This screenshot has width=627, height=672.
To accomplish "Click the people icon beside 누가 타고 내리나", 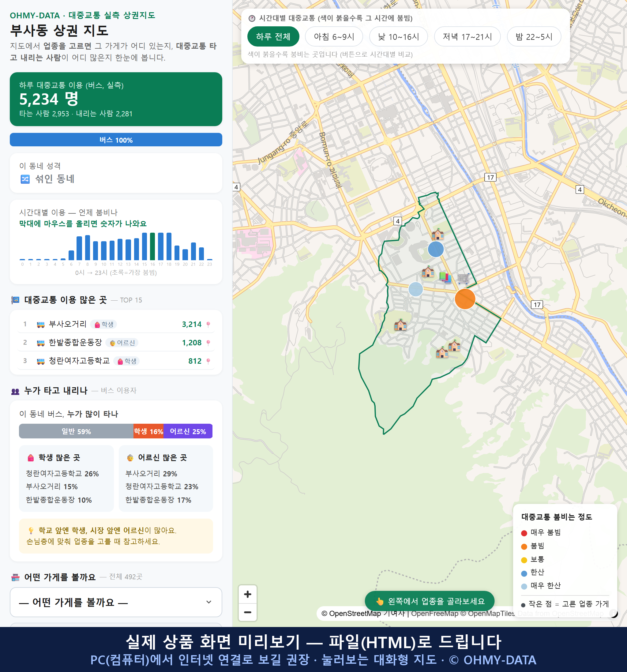I will (15, 391).
